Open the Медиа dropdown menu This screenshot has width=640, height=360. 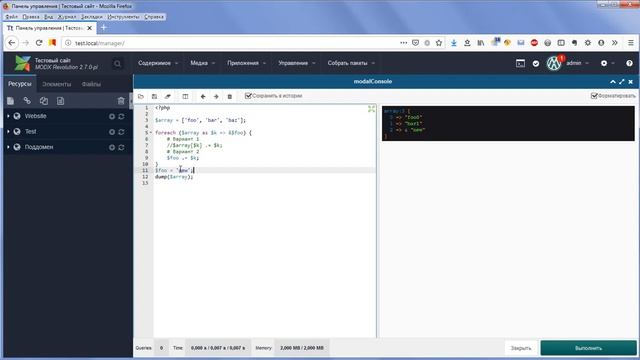point(202,63)
